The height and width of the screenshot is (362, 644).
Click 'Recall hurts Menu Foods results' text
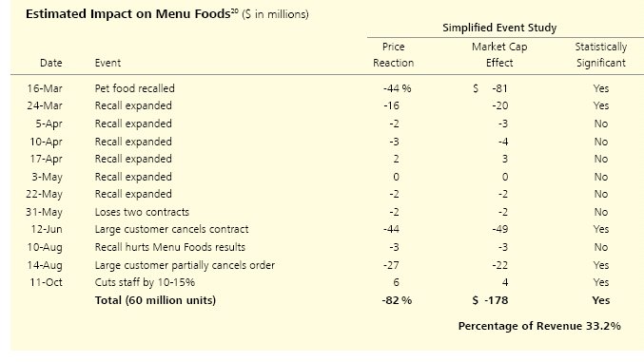169,247
